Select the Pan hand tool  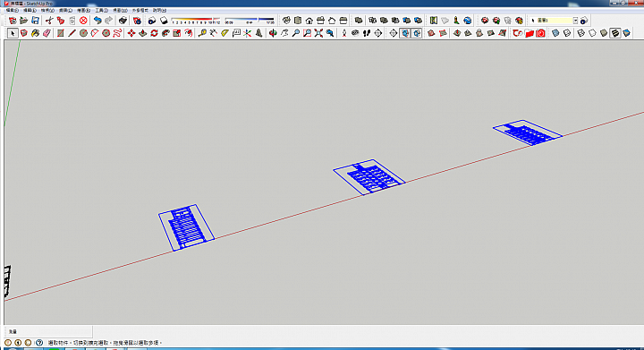pyautogui.click(x=284, y=33)
